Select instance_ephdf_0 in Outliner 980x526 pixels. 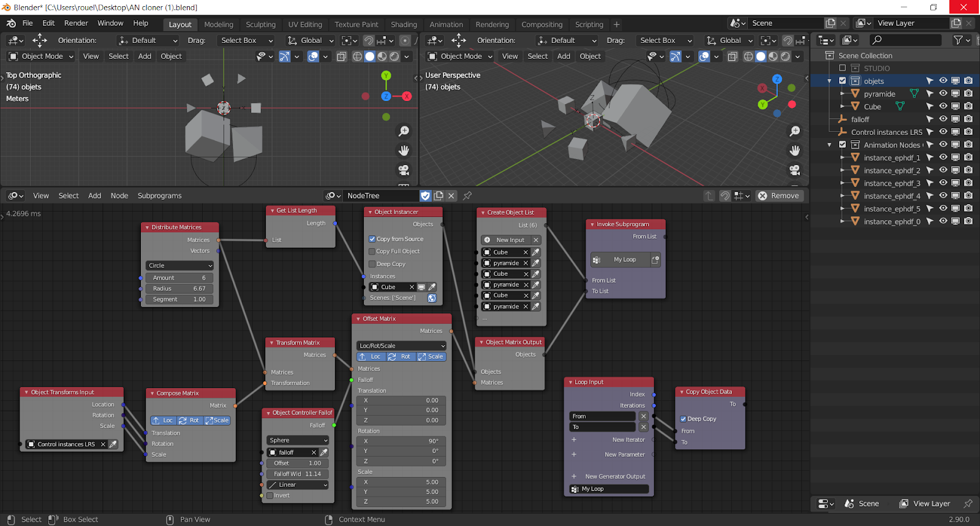pos(891,221)
